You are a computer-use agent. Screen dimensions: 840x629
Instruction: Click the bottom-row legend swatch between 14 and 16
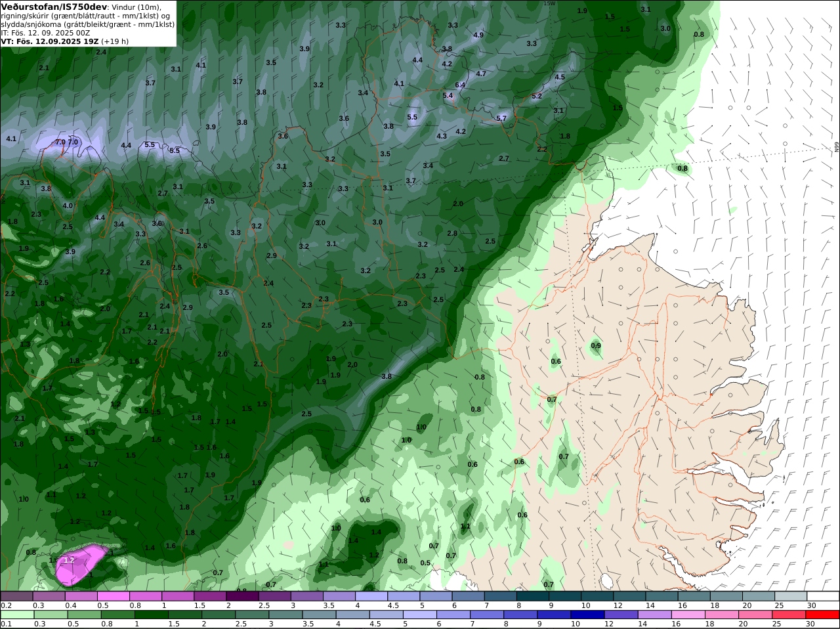[x=654, y=615]
